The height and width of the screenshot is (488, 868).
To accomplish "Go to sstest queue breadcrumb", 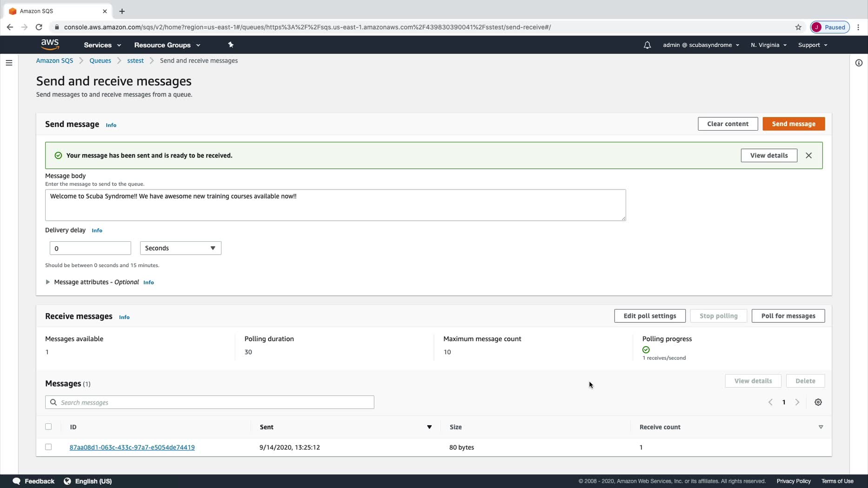I will point(135,60).
